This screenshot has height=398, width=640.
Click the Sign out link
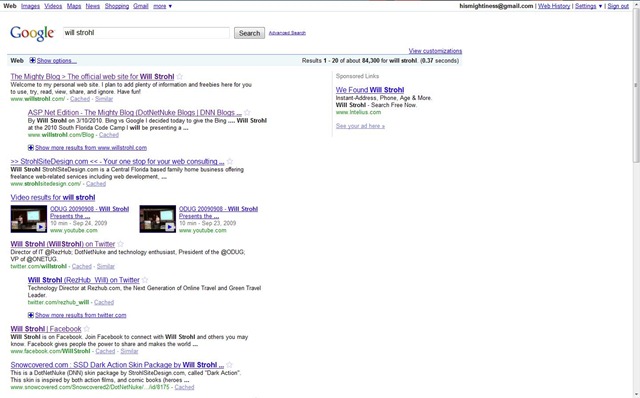point(618,6)
